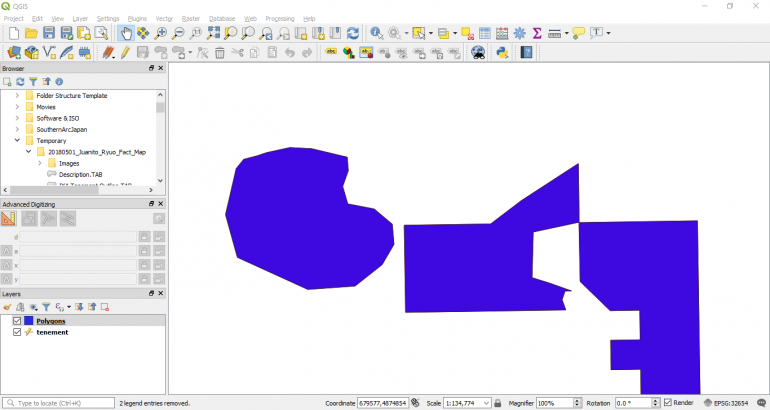
Task: Click the Redo arrow icon
Action: coord(307,52)
